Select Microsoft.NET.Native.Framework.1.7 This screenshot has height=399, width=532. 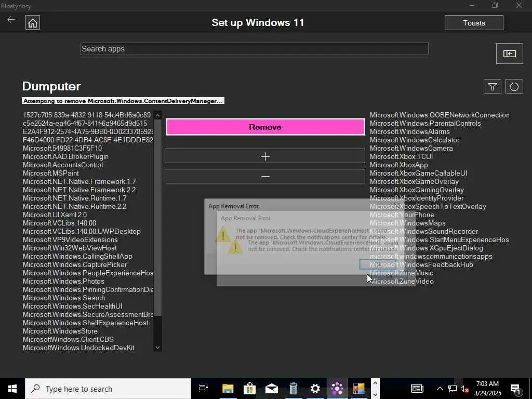79,181
